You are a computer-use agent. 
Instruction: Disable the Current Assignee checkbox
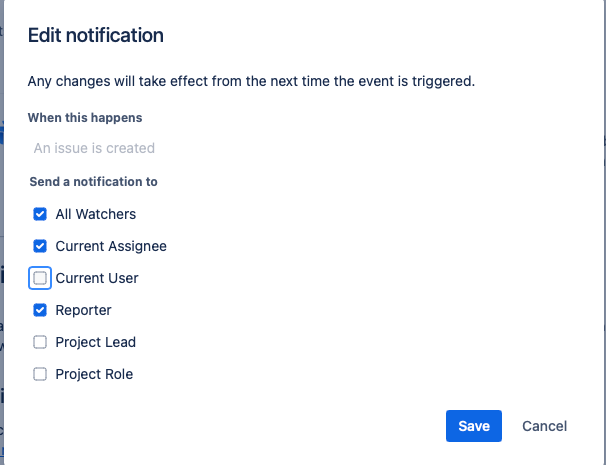pyautogui.click(x=40, y=246)
